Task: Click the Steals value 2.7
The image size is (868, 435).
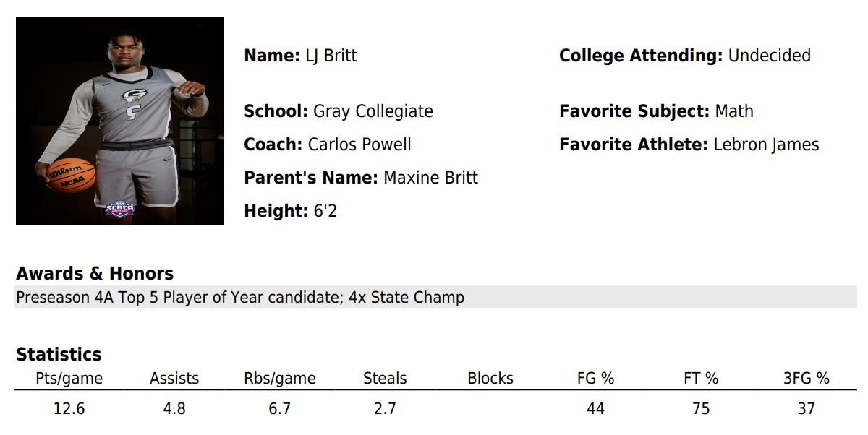Action: pos(385,409)
